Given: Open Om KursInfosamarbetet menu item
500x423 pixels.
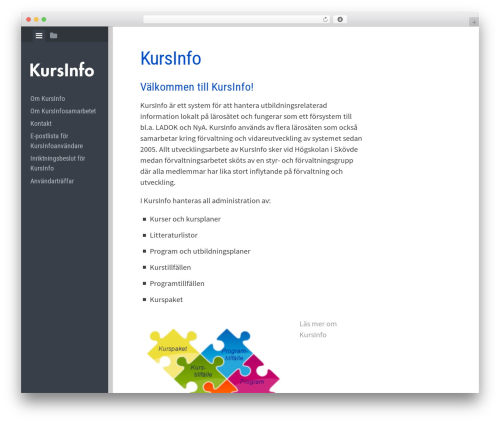Looking at the screenshot, I should [63, 111].
